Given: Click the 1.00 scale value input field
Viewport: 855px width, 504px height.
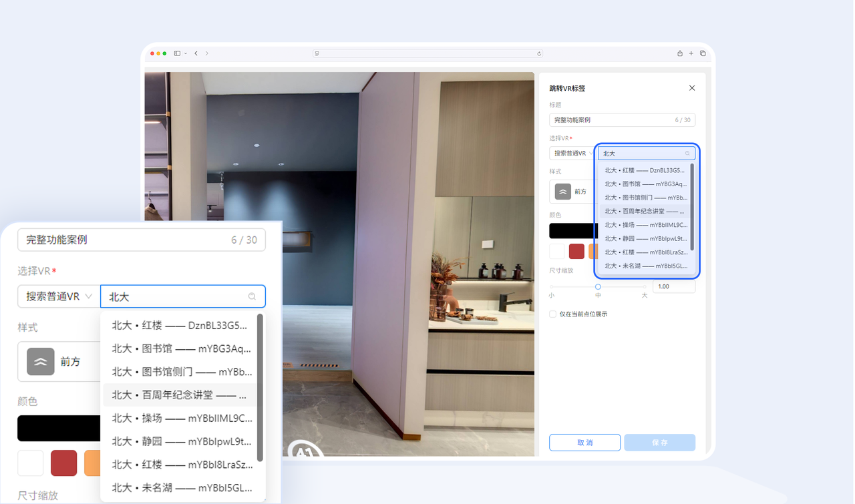Looking at the screenshot, I should tap(674, 286).
